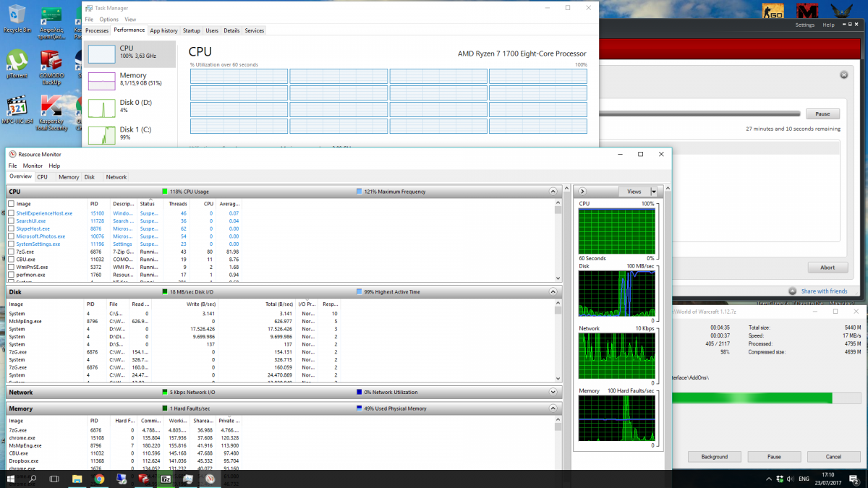Open the Network tab in Resource Monitor
868x488 pixels.
116,176
